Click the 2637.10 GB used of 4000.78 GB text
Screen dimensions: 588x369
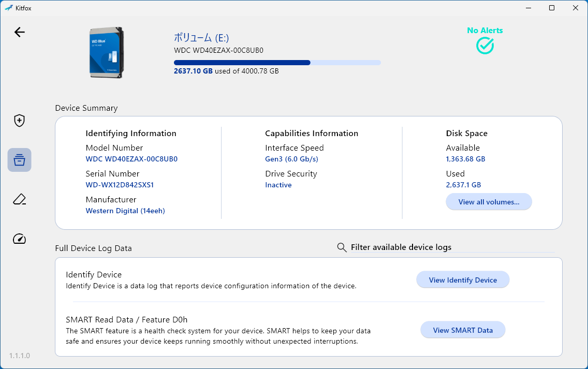click(226, 71)
